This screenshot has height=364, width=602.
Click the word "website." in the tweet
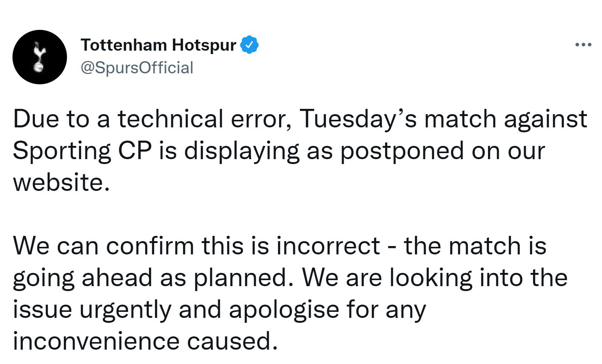(x=62, y=182)
